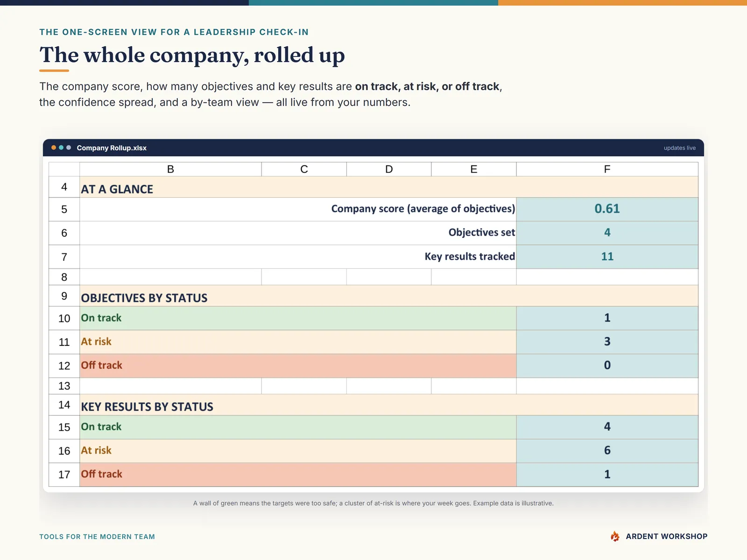Screen dimensions: 747x560
Task: Click the 'Company score (average of objectives)' label
Action: (423, 209)
